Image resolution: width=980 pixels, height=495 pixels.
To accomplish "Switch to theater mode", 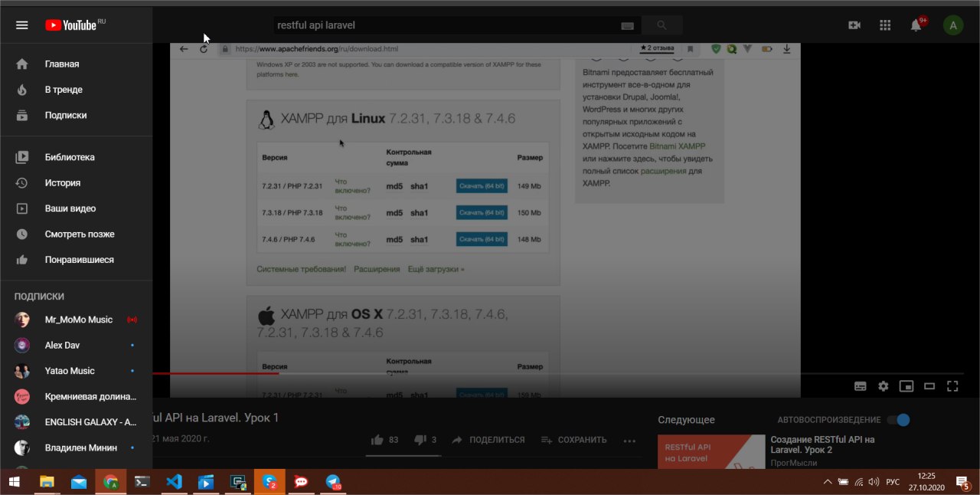I will 929,386.
